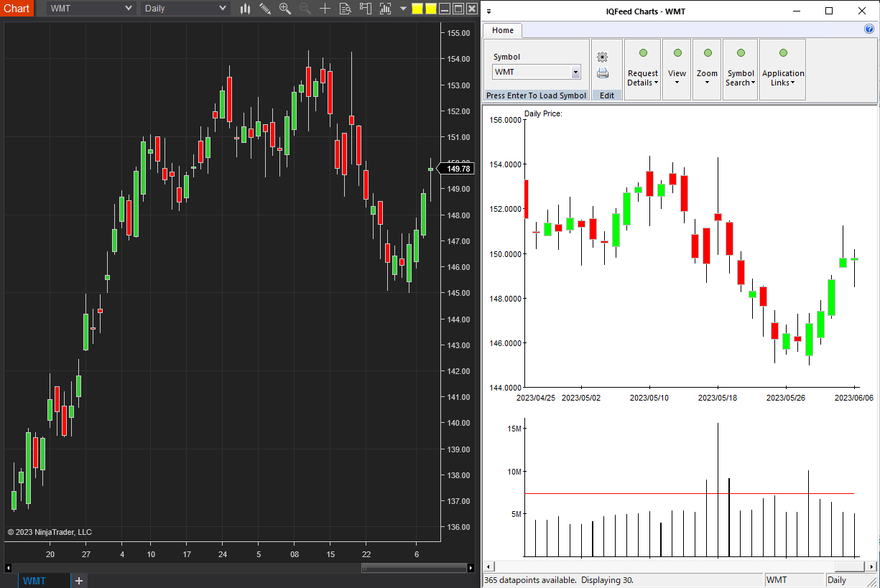Activate the zoom in magnifier in NinjaTrader
The height and width of the screenshot is (588, 880).
[285, 9]
